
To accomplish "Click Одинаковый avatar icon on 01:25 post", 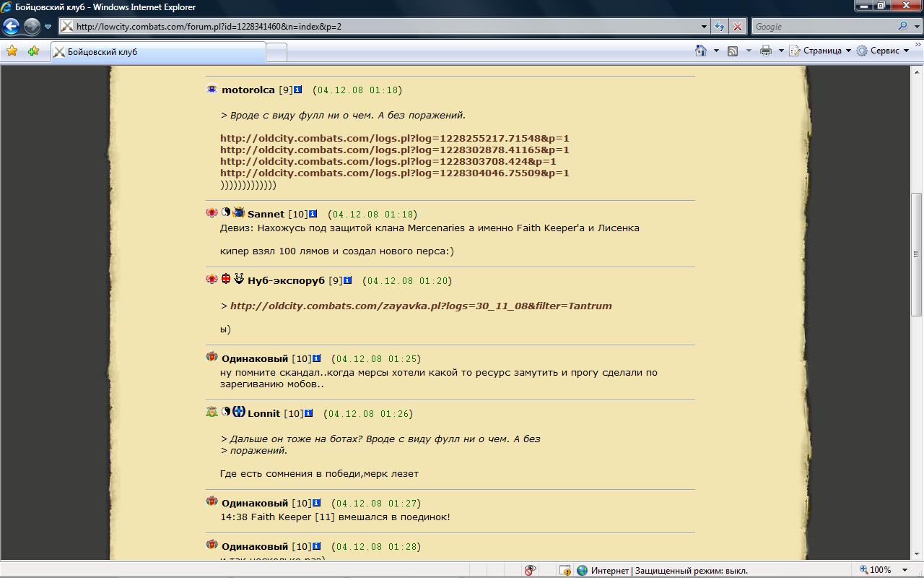I will click(212, 357).
